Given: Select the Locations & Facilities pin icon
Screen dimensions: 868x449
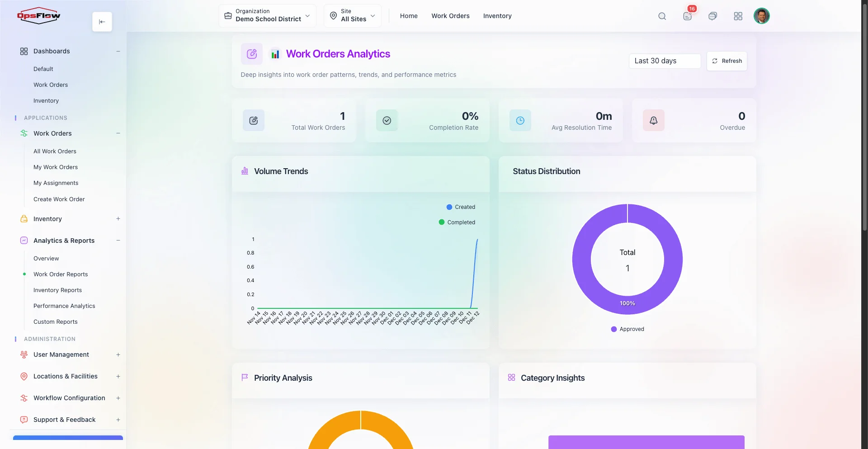Looking at the screenshot, I should 24,376.
